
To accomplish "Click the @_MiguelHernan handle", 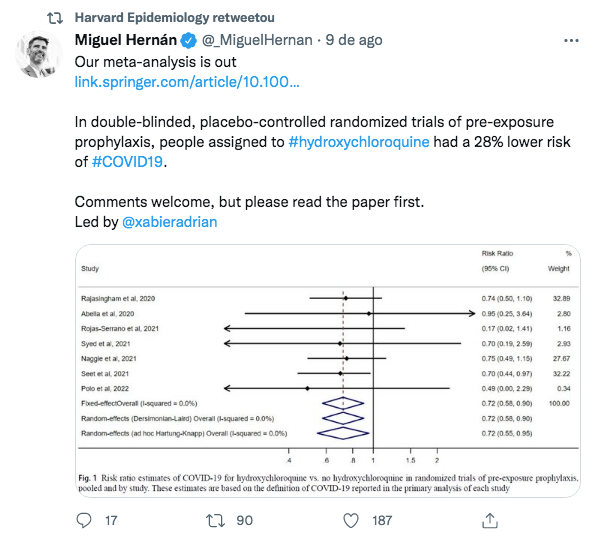I will pos(257,40).
